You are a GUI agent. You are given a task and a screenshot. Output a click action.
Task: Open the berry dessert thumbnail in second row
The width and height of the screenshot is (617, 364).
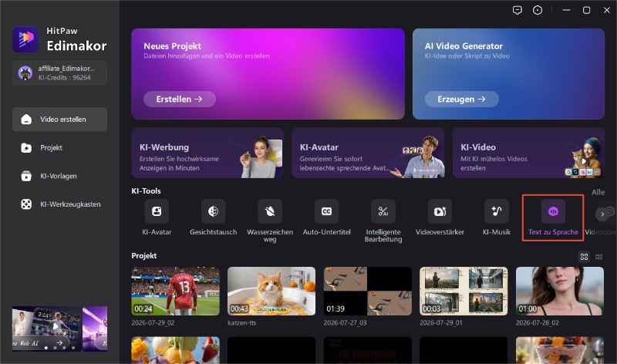tap(560, 350)
